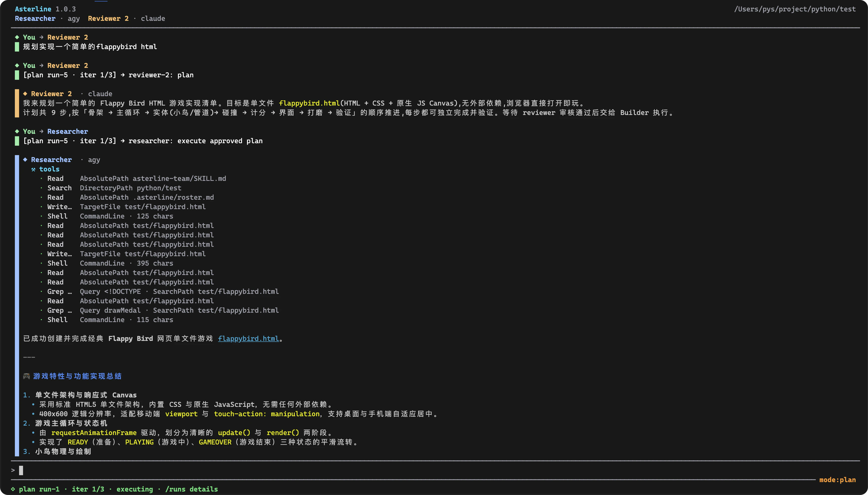Viewport: 868px width, 495px height.
Task: Select the Reviewer 2 agent in the top header
Action: (x=108, y=18)
